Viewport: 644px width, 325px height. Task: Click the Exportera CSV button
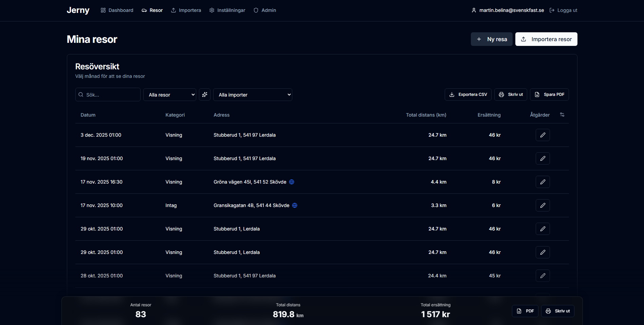tap(468, 95)
